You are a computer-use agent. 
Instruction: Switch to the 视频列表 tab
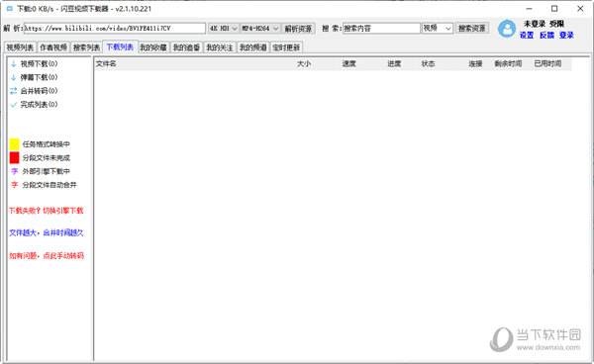pos(20,47)
